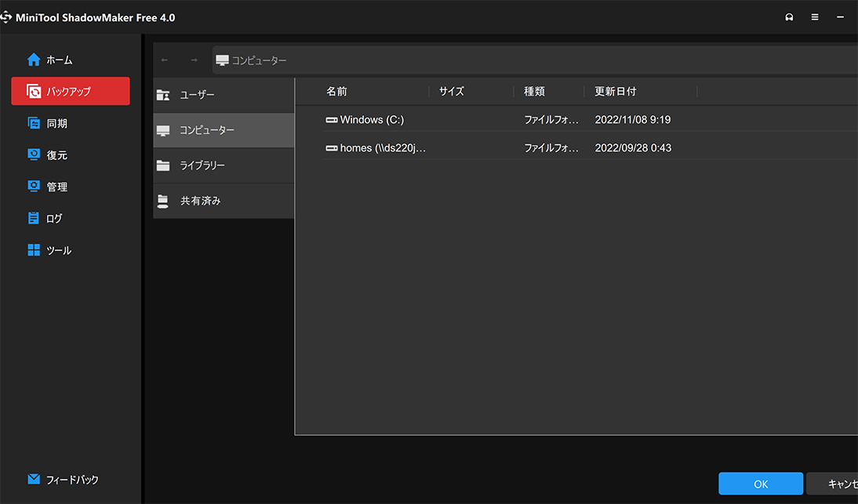The image size is (858, 504).
Task: Click the headset support icon
Action: [789, 17]
